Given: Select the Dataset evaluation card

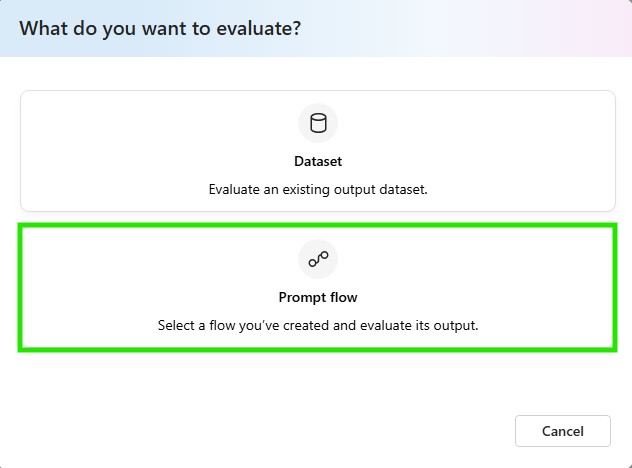Looking at the screenshot, I should [318, 151].
